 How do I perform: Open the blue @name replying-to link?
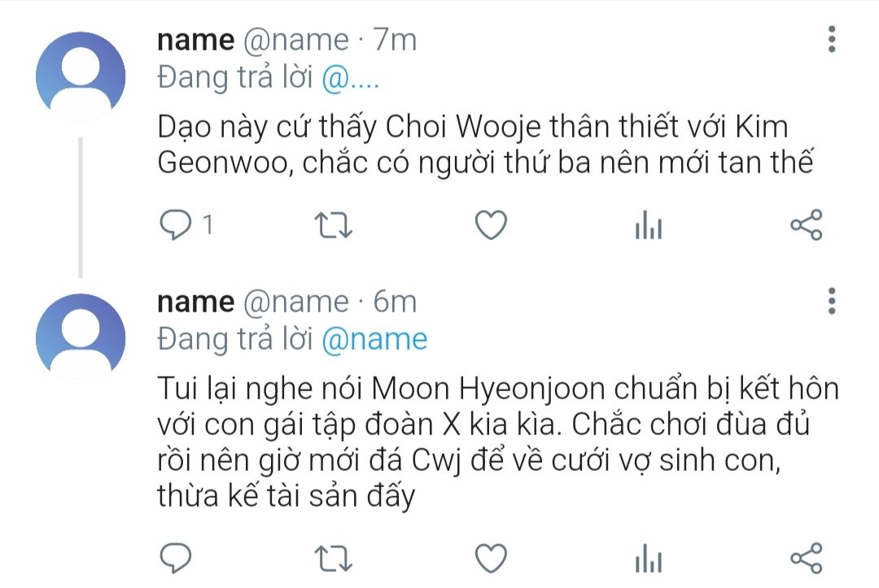tap(374, 339)
